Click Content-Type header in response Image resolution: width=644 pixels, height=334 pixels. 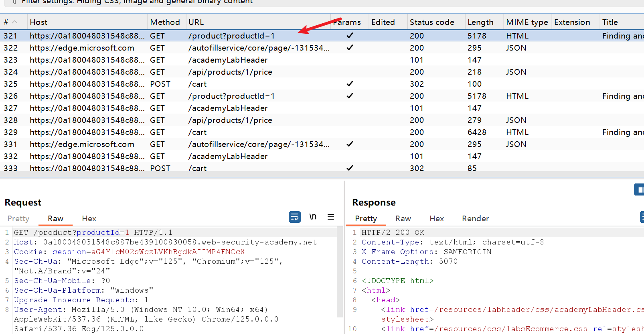pos(453,242)
